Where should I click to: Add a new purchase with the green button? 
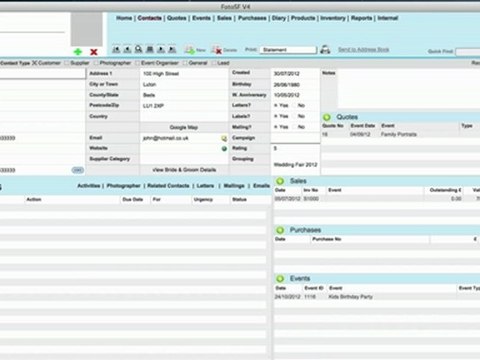[x=280, y=230]
